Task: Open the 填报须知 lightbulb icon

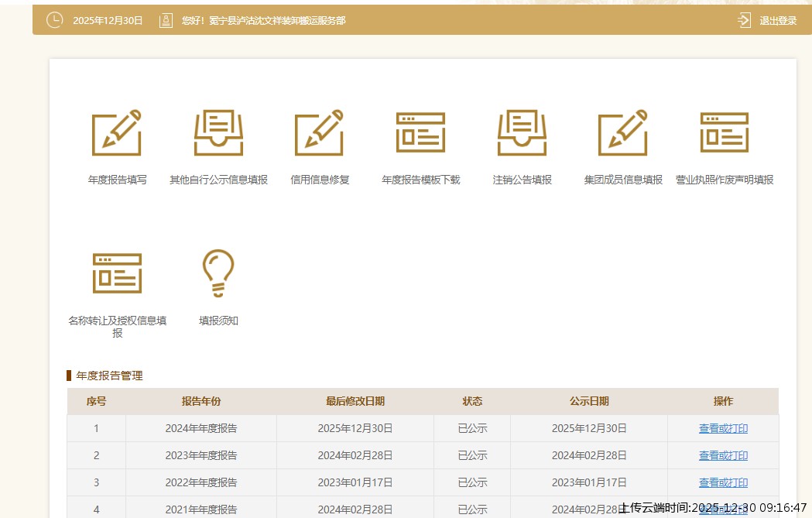Action: click(218, 273)
